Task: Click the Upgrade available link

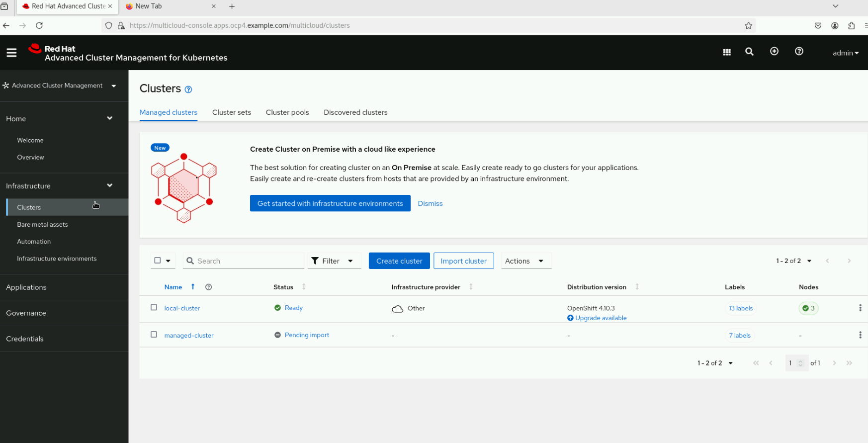Action: (597, 318)
